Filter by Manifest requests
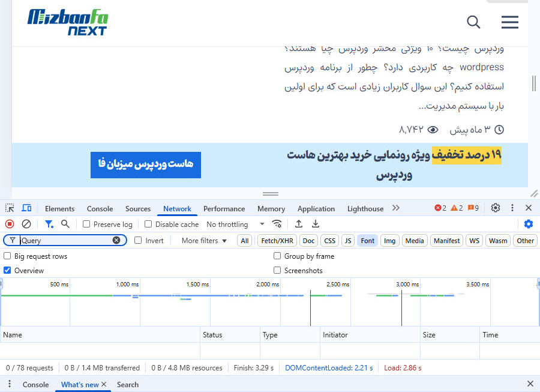Screen dimensions: 540x392 pos(446,241)
